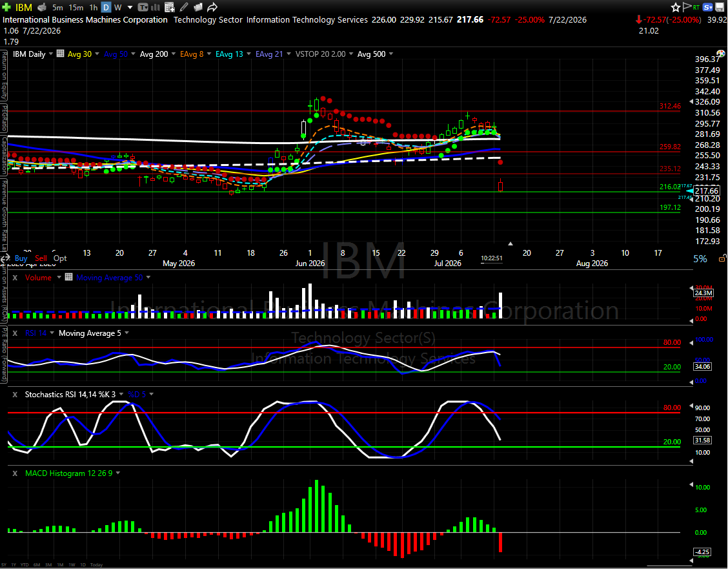The image size is (728, 569).
Task: Click the Sell button
Action: (x=41, y=258)
